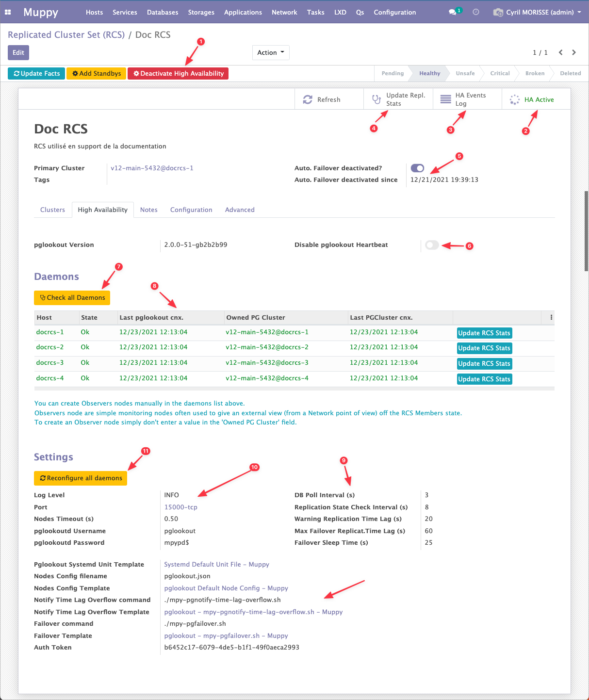Image resolution: width=589 pixels, height=700 pixels.
Task: Open the apps grid menu icon
Action: click(8, 12)
